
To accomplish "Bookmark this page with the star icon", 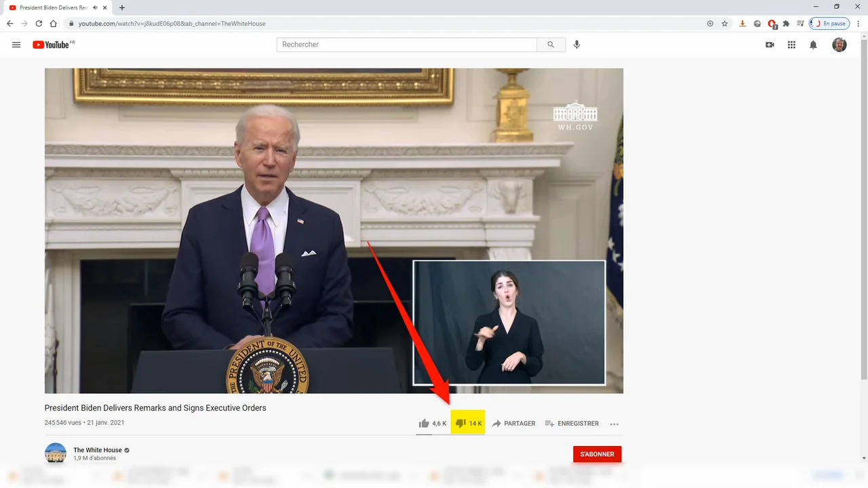I will tap(724, 24).
